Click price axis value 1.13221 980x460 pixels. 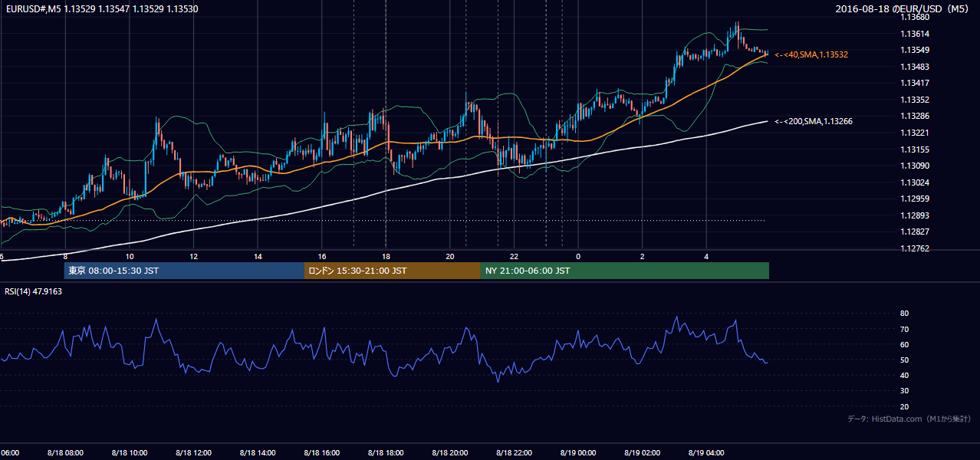click(x=915, y=133)
